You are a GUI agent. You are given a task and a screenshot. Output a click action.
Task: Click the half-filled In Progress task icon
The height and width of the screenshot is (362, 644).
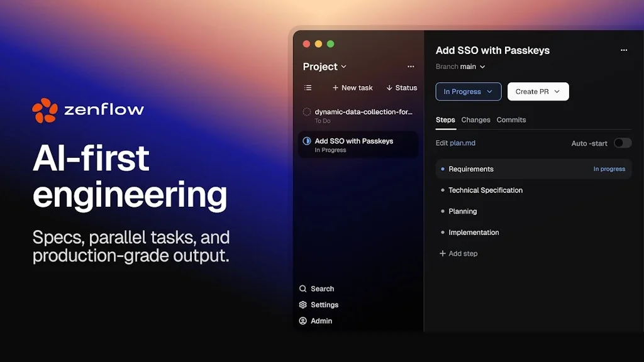pyautogui.click(x=307, y=141)
